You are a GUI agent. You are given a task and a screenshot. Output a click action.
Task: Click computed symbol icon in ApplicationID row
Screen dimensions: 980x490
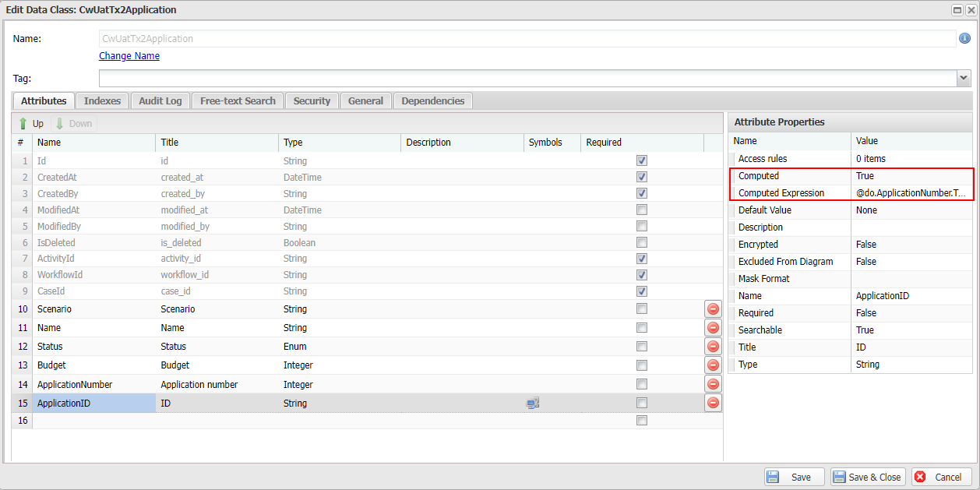(533, 404)
